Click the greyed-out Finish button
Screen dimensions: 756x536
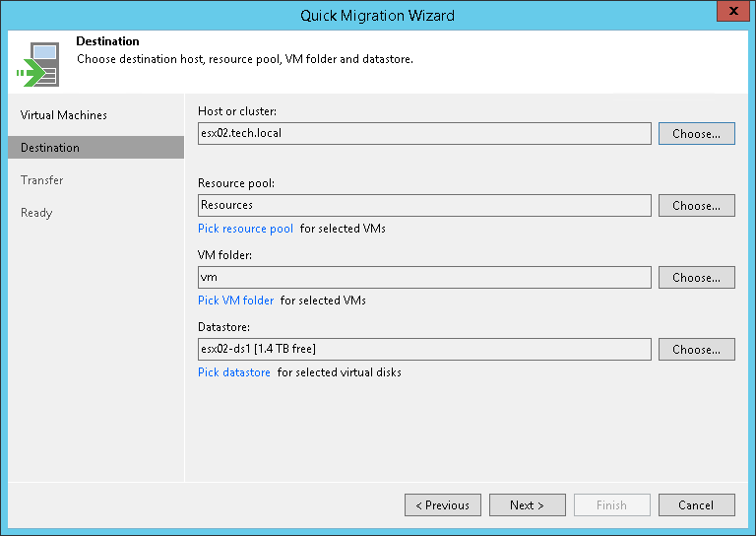tap(612, 505)
